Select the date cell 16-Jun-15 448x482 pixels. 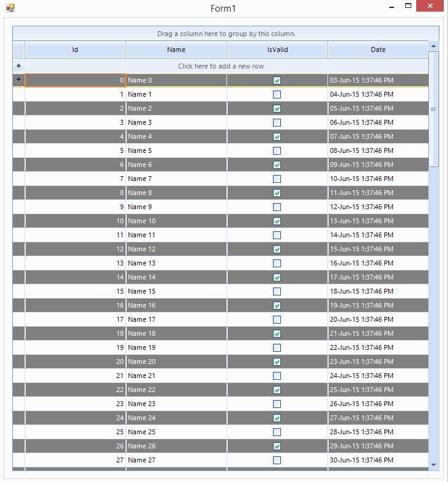point(378,263)
